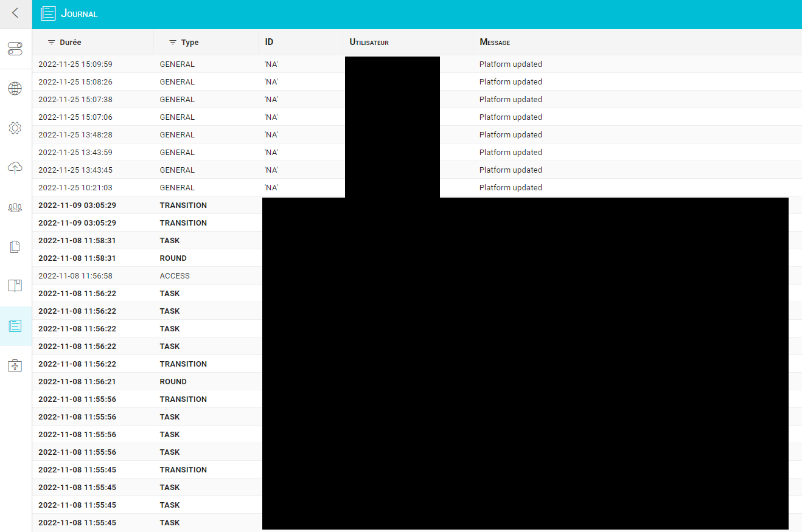The image size is (802, 532).
Task: Sort by the Type column header
Action: tap(190, 43)
